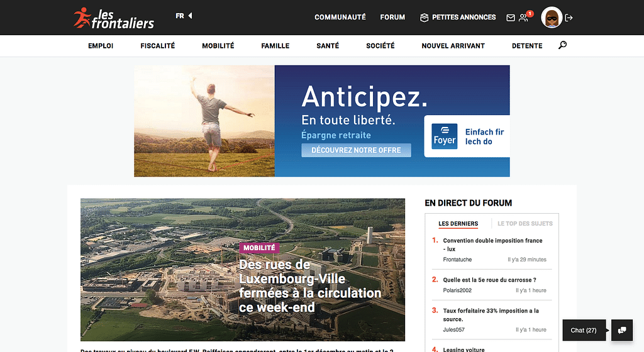Switch to Le Top Des Sujets tab
644x352 pixels.
pos(525,224)
